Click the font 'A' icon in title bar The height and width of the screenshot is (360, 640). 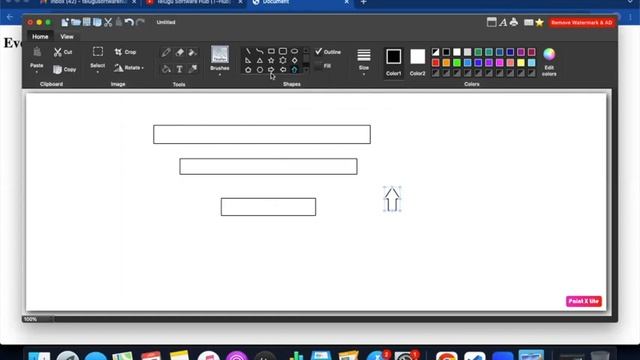pos(503,22)
